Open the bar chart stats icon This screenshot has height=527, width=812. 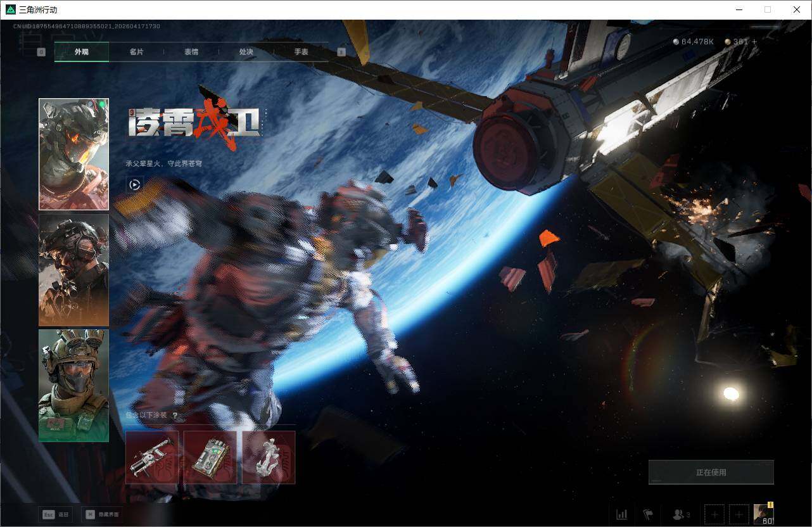(622, 514)
